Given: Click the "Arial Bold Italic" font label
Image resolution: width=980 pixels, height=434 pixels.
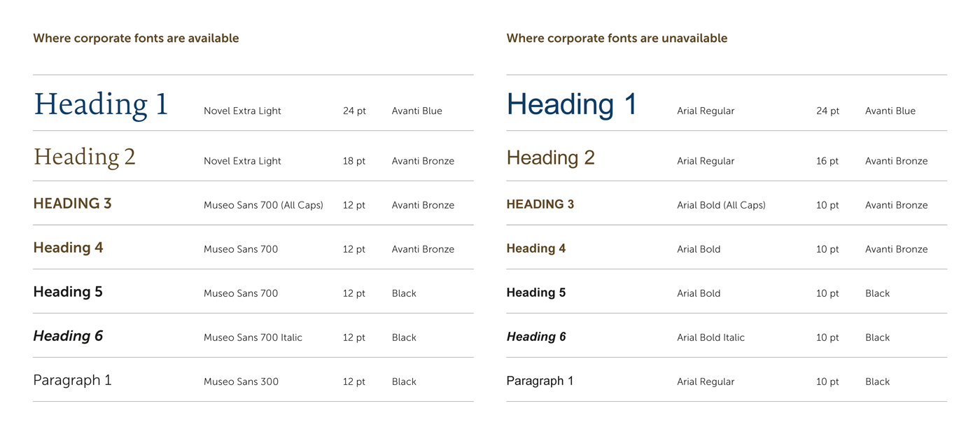Looking at the screenshot, I should coord(710,337).
